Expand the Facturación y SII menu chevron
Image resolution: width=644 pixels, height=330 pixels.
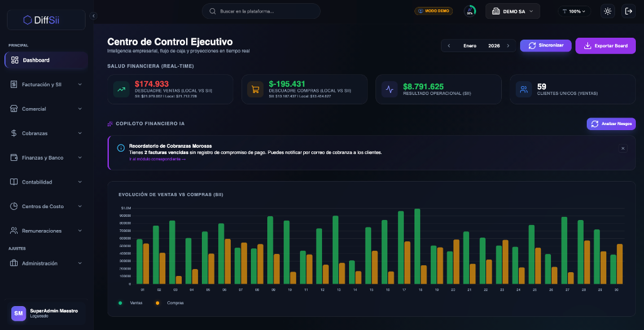pos(80,84)
